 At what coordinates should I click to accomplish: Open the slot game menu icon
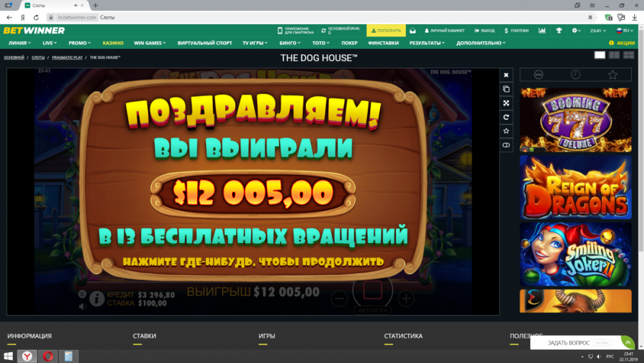(x=82, y=294)
